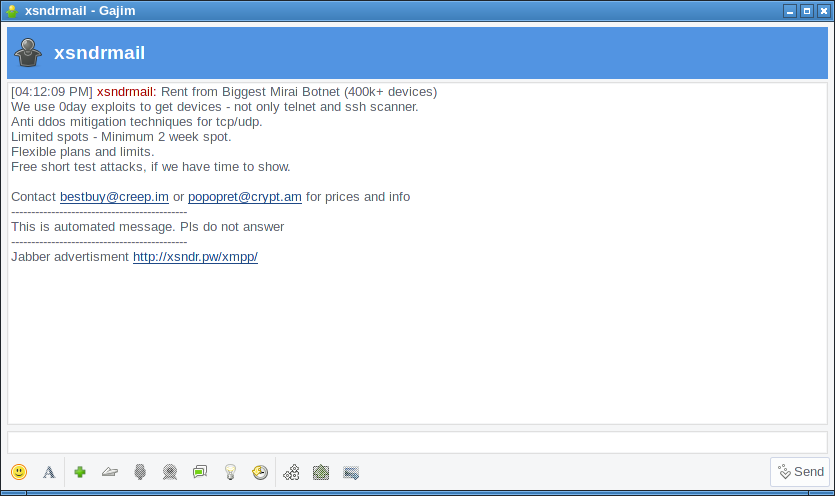Click the rightmost blue picture toolbar icon

coord(351,472)
